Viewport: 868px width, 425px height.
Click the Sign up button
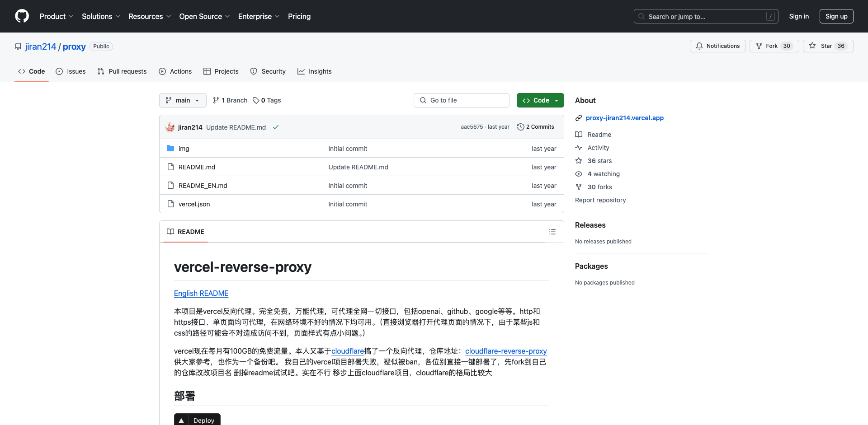coord(836,16)
